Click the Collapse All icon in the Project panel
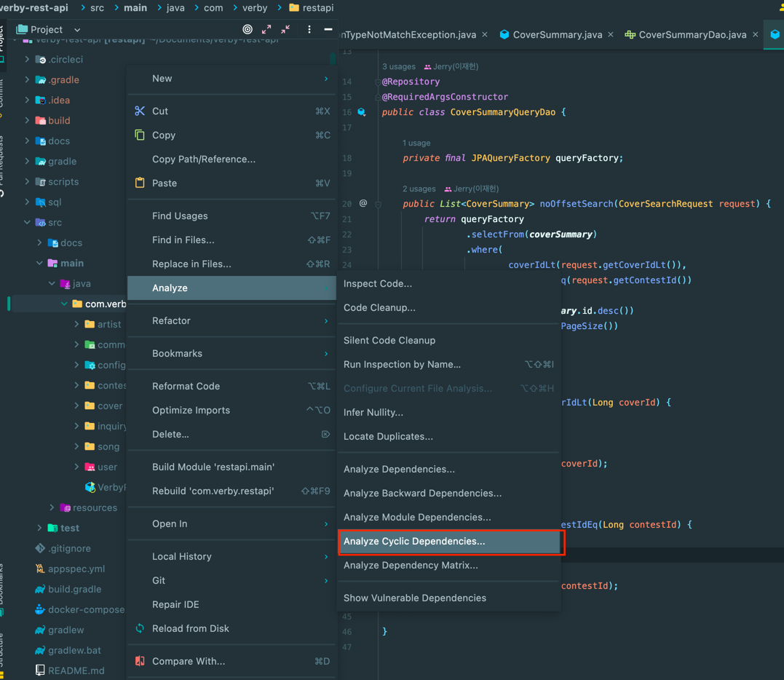784x680 pixels. 285,30
